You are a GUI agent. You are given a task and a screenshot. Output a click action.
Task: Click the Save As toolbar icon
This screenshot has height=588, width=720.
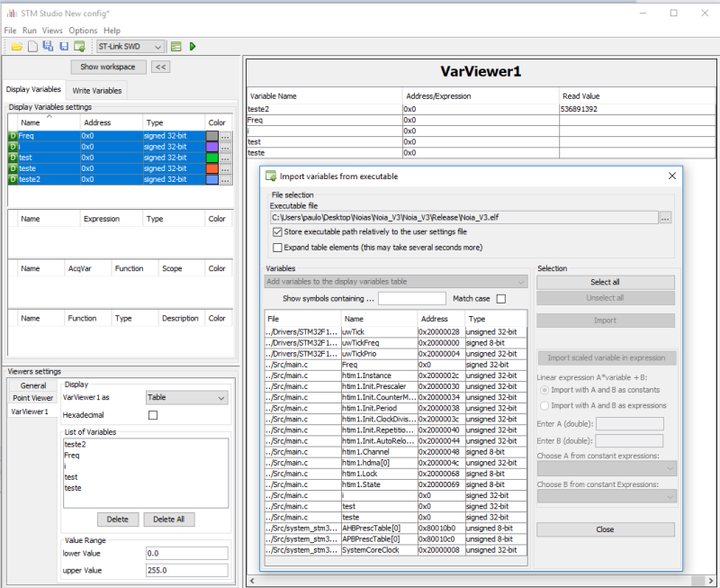click(48, 46)
